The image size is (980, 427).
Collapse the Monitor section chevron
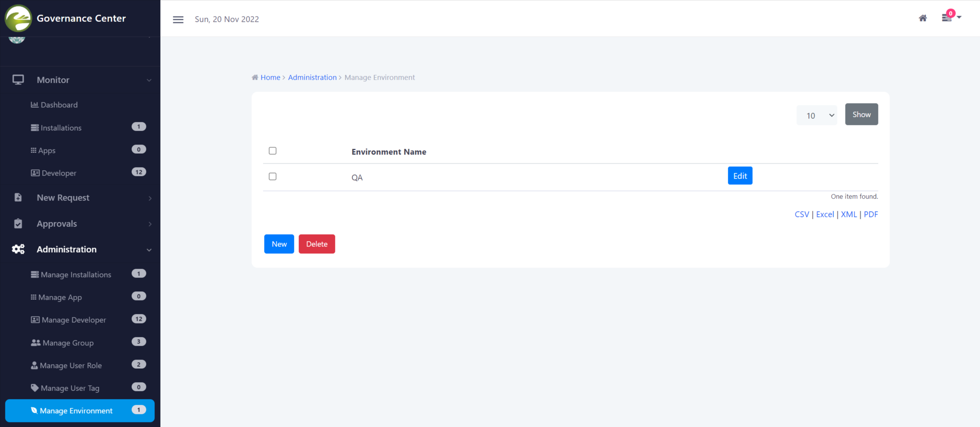coord(149,80)
